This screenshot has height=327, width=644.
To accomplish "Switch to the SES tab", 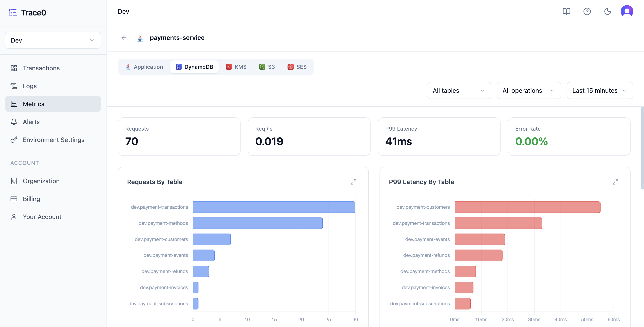I will [297, 67].
